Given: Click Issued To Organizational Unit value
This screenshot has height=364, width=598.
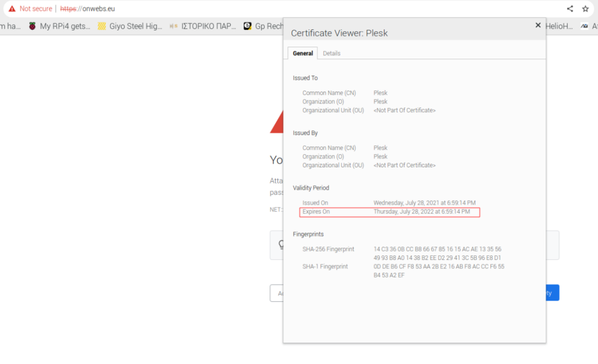Looking at the screenshot, I should [404, 110].
